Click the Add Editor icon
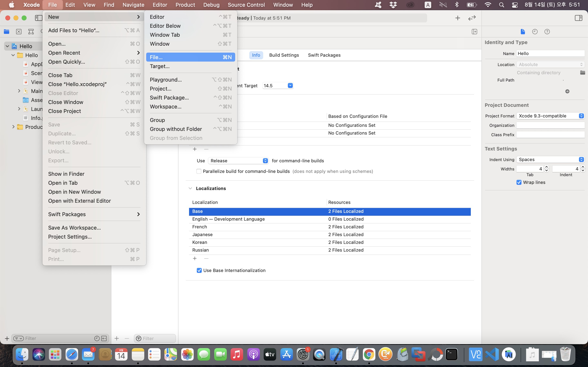The height and width of the screenshot is (367, 588). point(474,32)
